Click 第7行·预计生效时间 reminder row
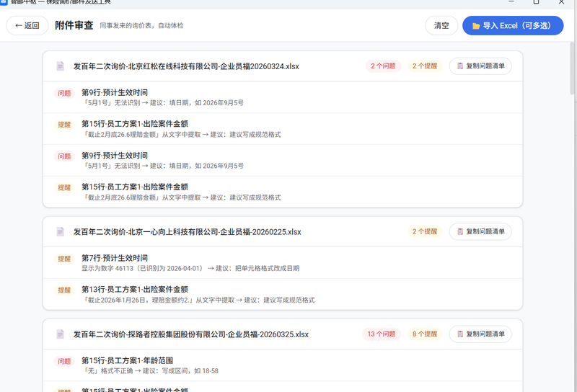This screenshot has height=392, width=577. pyautogui.click(x=283, y=263)
